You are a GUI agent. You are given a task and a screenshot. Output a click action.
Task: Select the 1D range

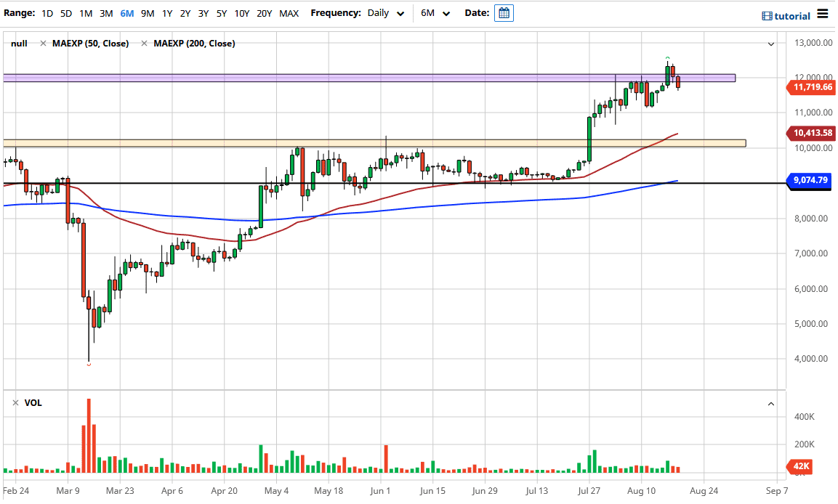(x=47, y=13)
